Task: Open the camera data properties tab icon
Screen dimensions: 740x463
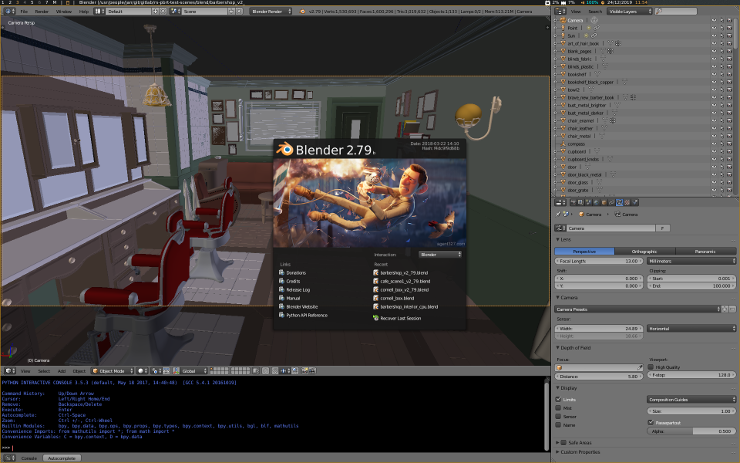Action: [620, 202]
